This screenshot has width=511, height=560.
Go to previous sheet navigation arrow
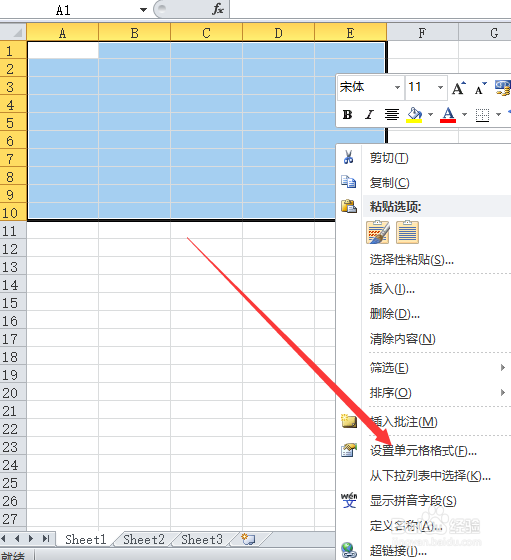(x=17, y=538)
